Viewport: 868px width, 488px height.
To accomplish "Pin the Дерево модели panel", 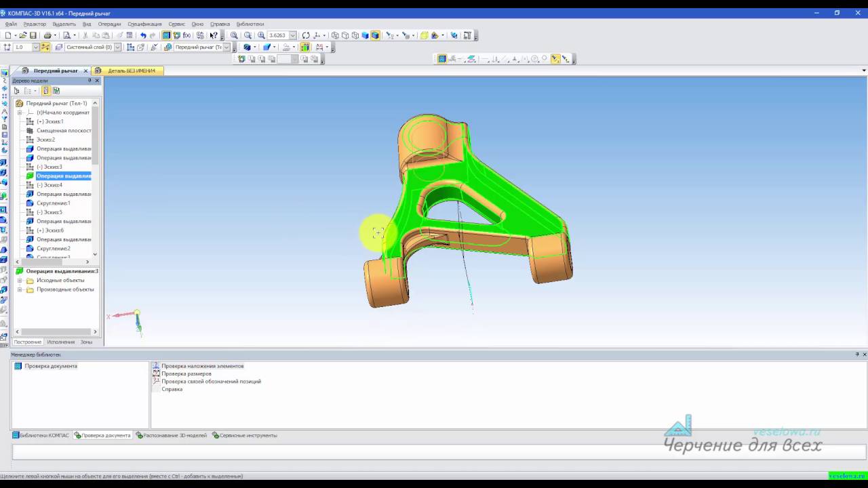I will coord(90,81).
